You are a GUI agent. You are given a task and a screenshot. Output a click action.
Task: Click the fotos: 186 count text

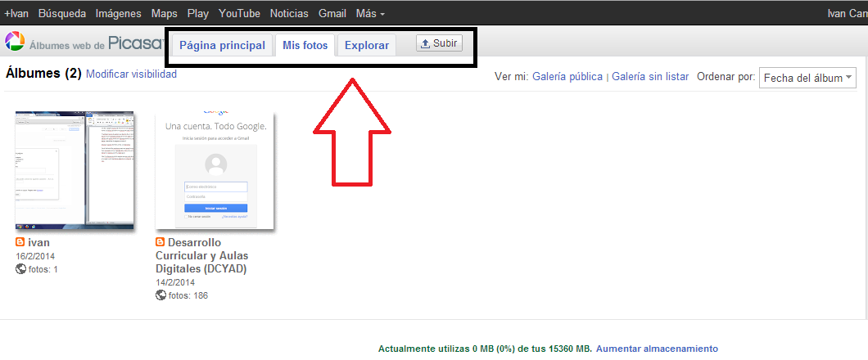point(188,295)
